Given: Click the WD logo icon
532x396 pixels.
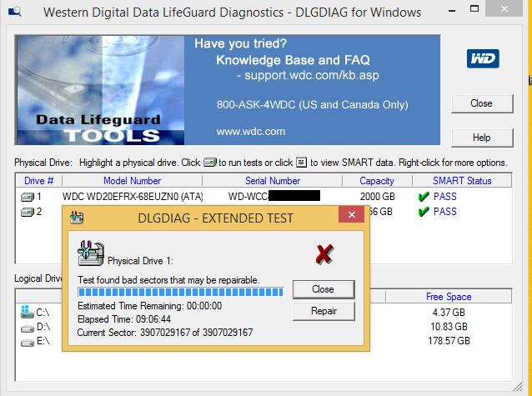Looking at the screenshot, I should [x=483, y=58].
